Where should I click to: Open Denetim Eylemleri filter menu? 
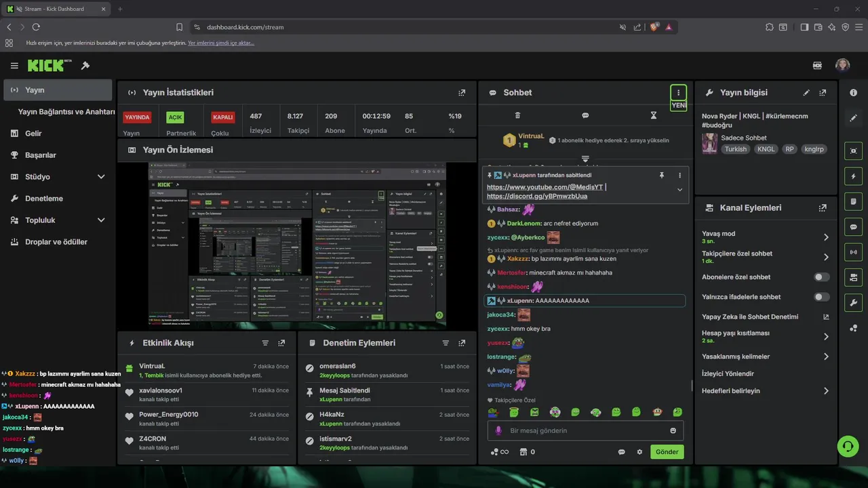[x=446, y=343]
